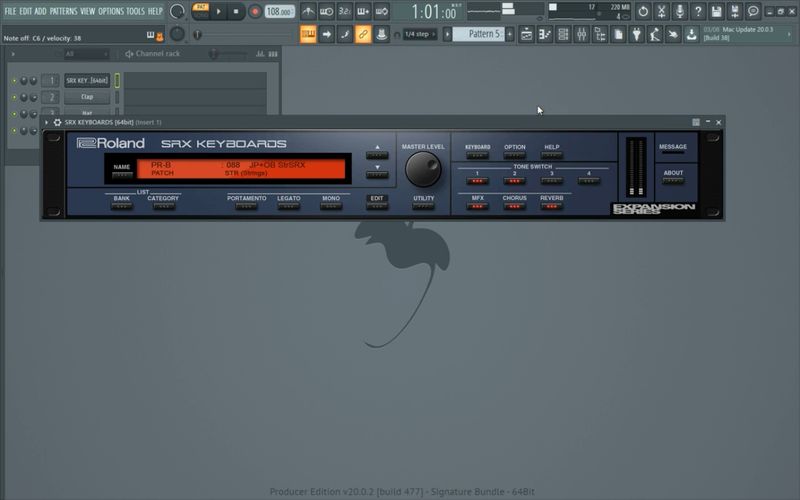Turn the MASTER LEVEL knob
This screenshot has height=500, width=800.
point(423,170)
